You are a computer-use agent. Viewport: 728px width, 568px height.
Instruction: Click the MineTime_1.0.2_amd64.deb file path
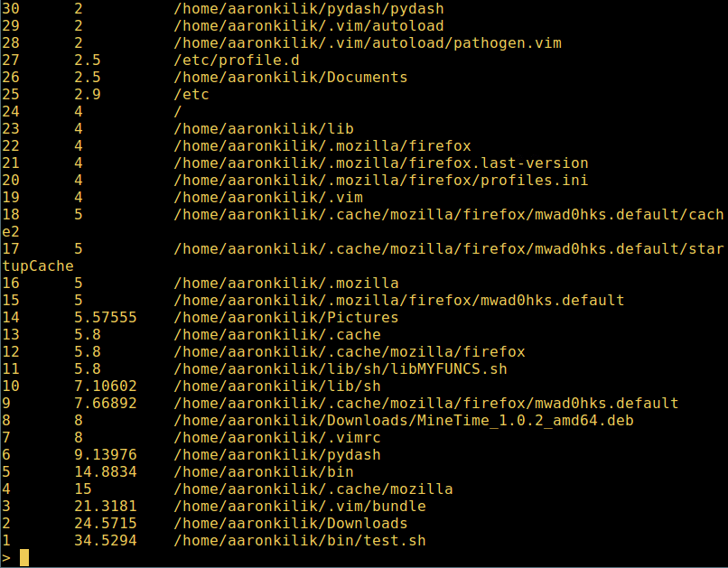[x=404, y=421]
